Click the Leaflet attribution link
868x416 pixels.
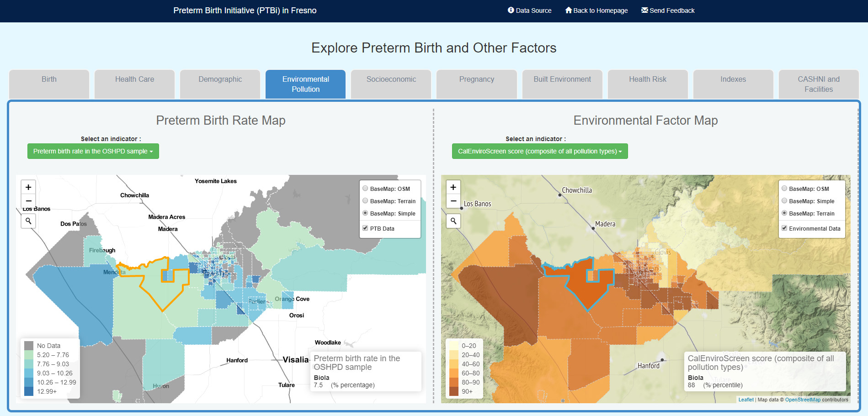pyautogui.click(x=746, y=400)
